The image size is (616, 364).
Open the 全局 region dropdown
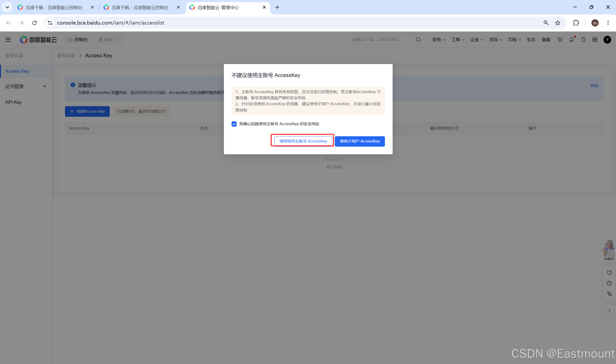pos(108,39)
